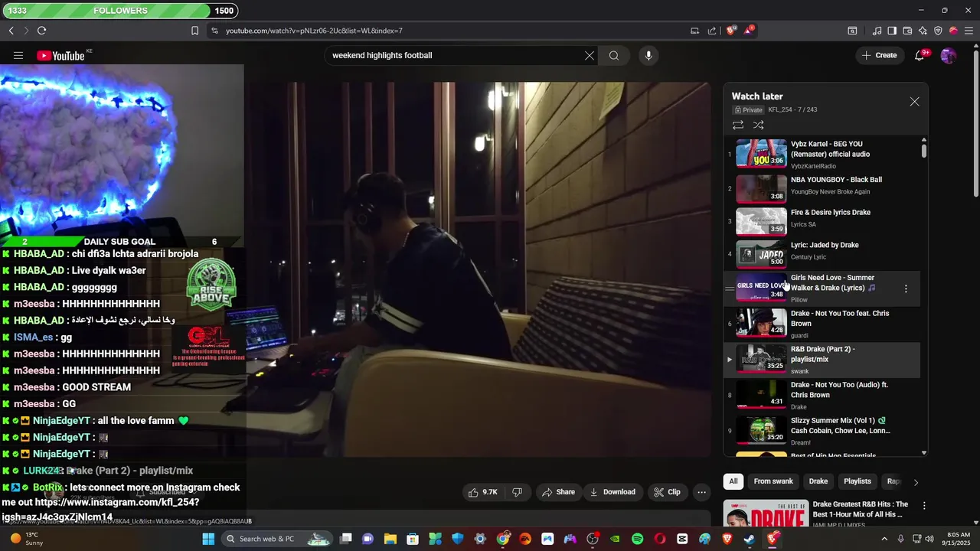Open Drake - Not You Too (Audio) thumbnail
Image resolution: width=980 pixels, height=551 pixels.
(761, 394)
